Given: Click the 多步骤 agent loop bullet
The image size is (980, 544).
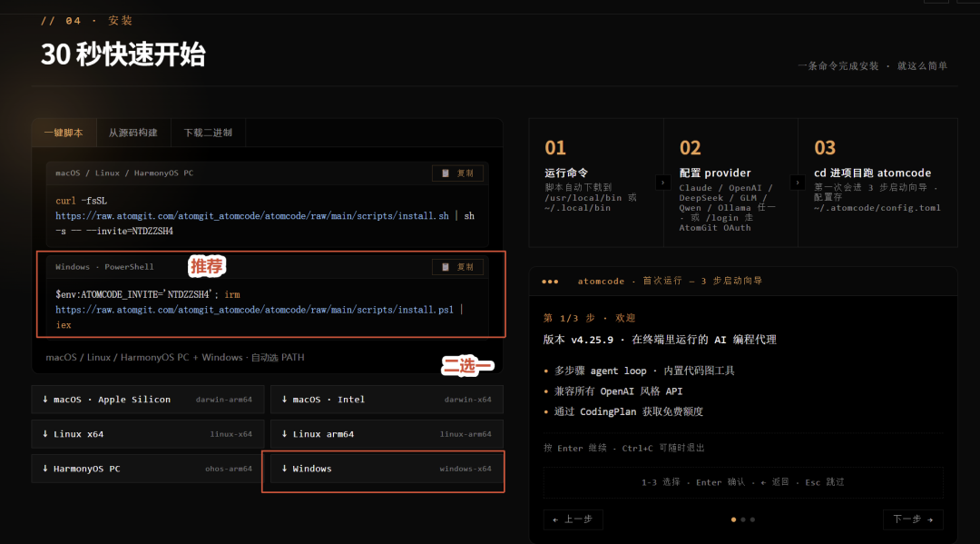Looking at the screenshot, I should pos(644,371).
